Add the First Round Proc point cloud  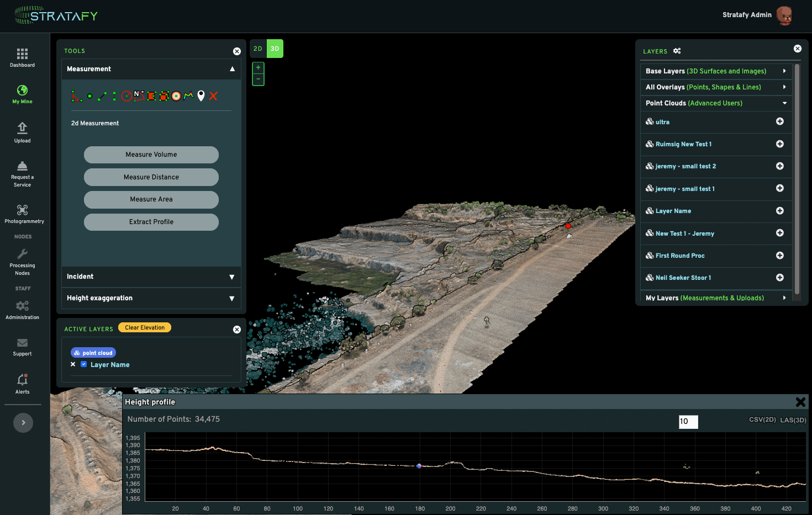779,256
